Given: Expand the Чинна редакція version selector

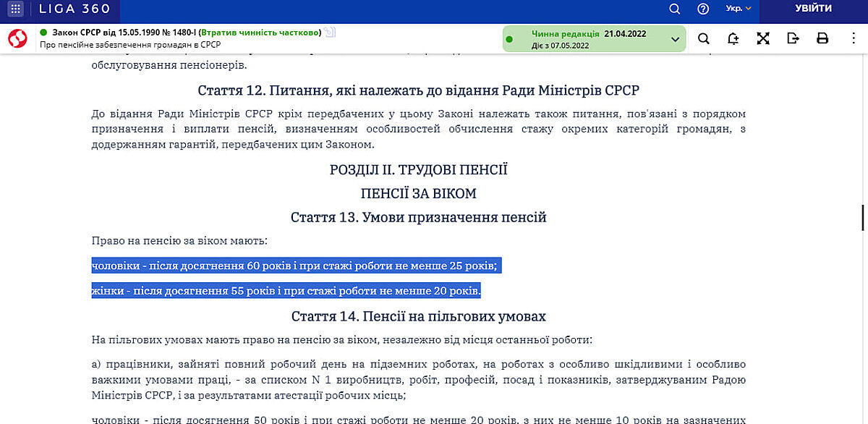Looking at the screenshot, I should pos(676,39).
